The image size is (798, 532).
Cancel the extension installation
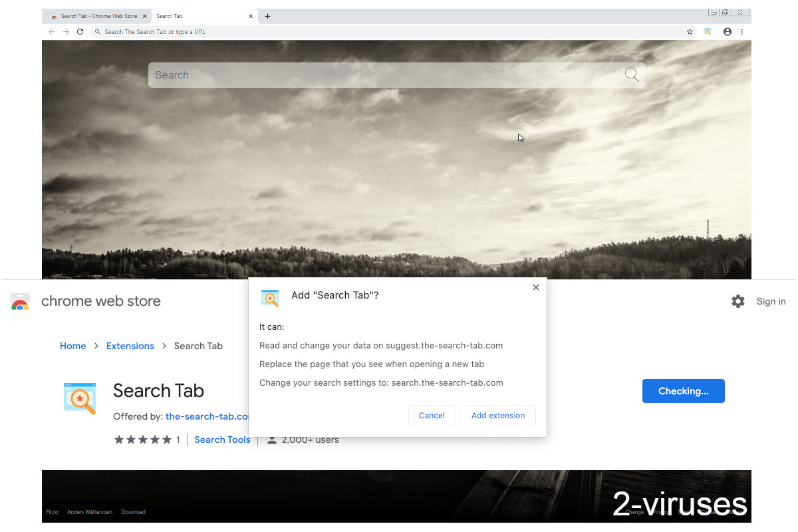pyautogui.click(x=432, y=415)
